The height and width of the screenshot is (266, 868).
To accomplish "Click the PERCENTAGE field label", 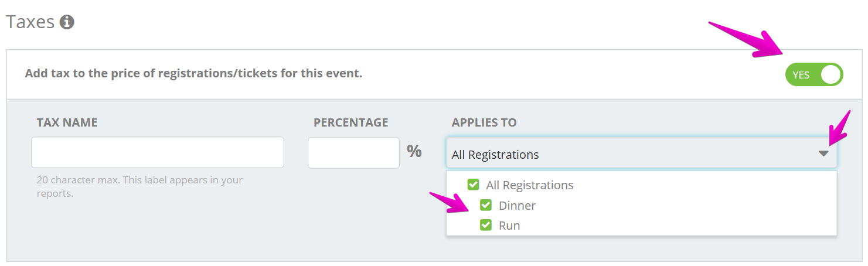I will [x=350, y=122].
